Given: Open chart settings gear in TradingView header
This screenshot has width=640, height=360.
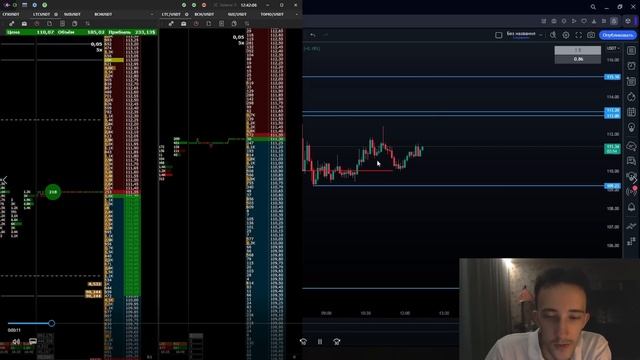Looking at the screenshot, I should pos(566,35).
